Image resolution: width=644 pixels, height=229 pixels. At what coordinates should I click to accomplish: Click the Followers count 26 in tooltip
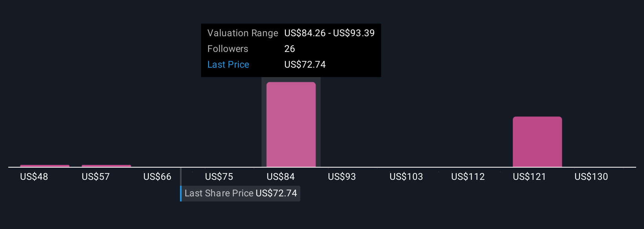pyautogui.click(x=290, y=49)
